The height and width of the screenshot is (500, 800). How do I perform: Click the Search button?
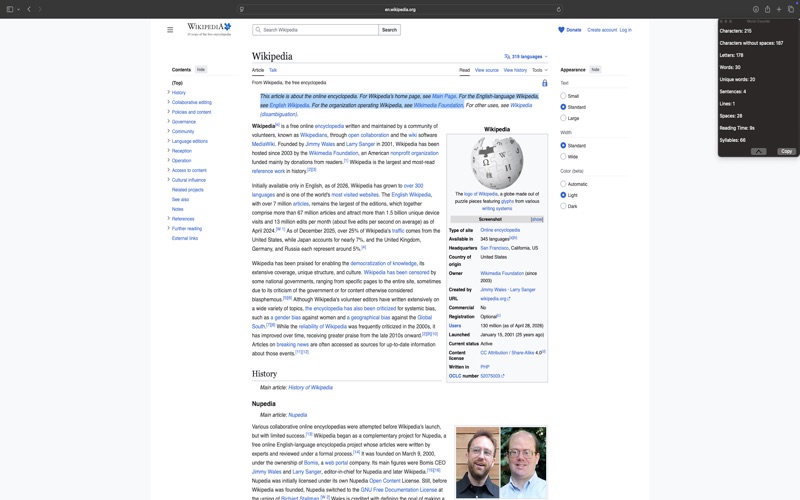(389, 30)
